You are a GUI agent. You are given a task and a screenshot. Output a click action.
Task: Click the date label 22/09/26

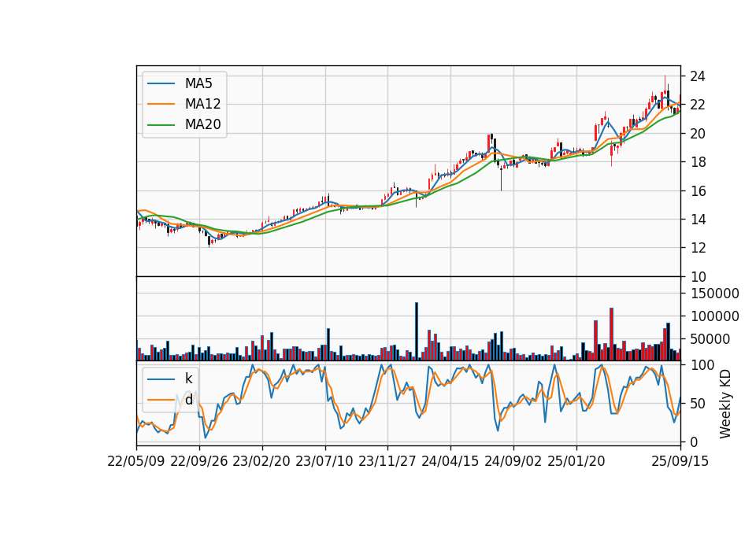199,461
